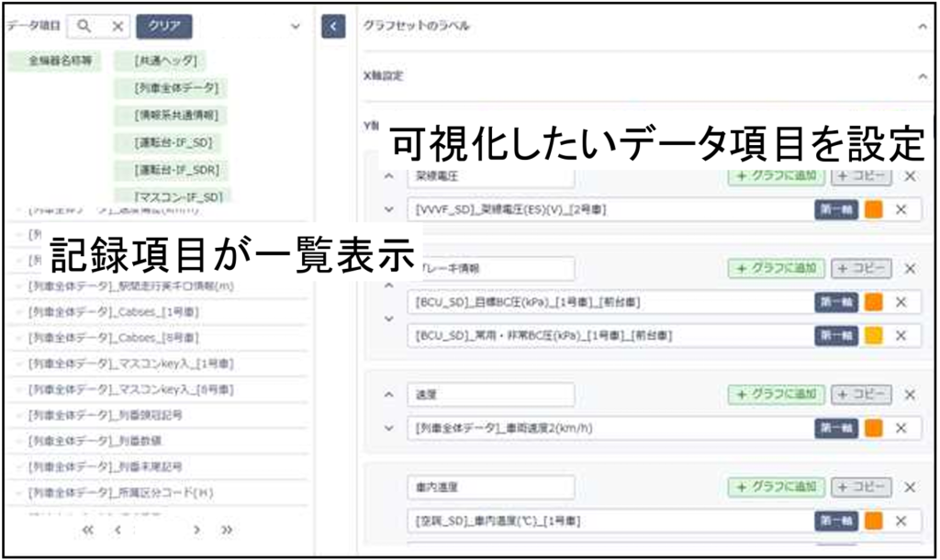Go to the first page of the item list
940x560 pixels.
(88, 531)
